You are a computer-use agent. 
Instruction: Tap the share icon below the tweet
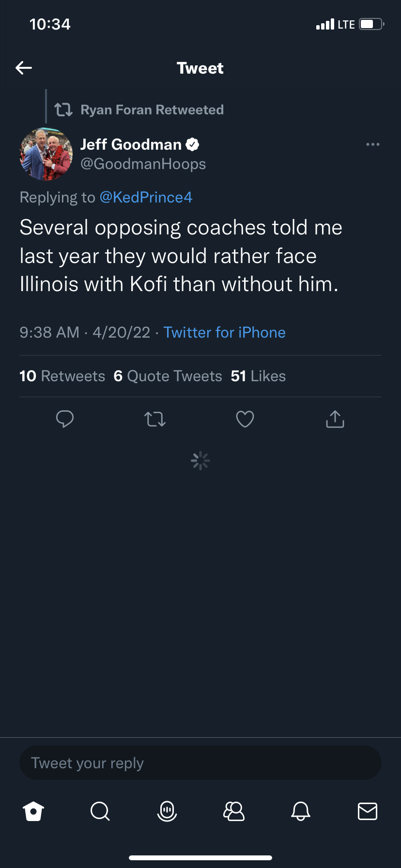335,419
